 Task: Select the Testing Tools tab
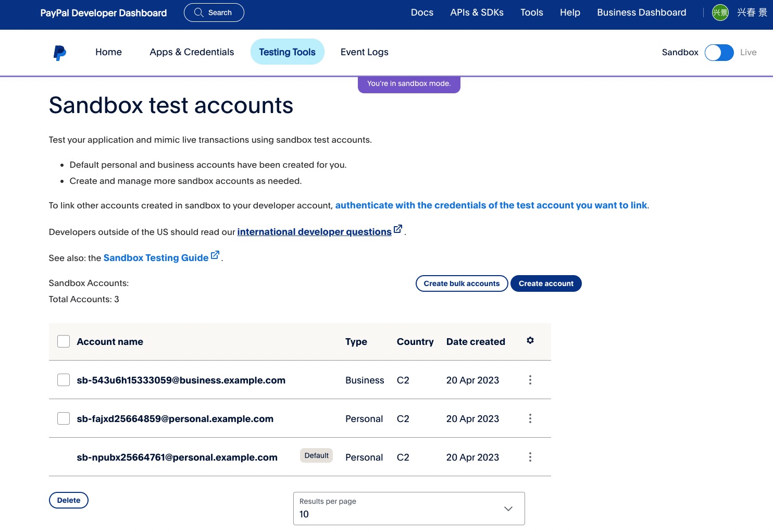(288, 52)
